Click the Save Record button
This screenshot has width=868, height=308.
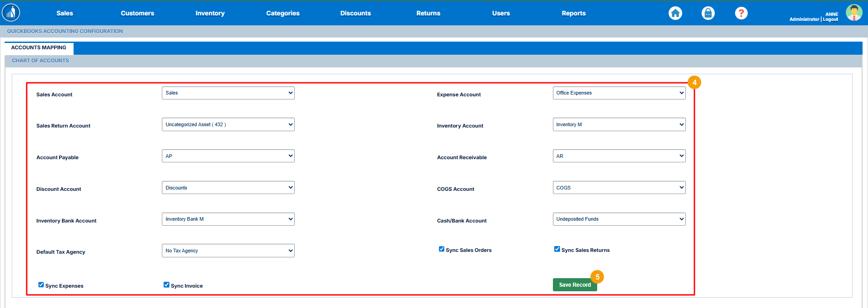tap(574, 285)
